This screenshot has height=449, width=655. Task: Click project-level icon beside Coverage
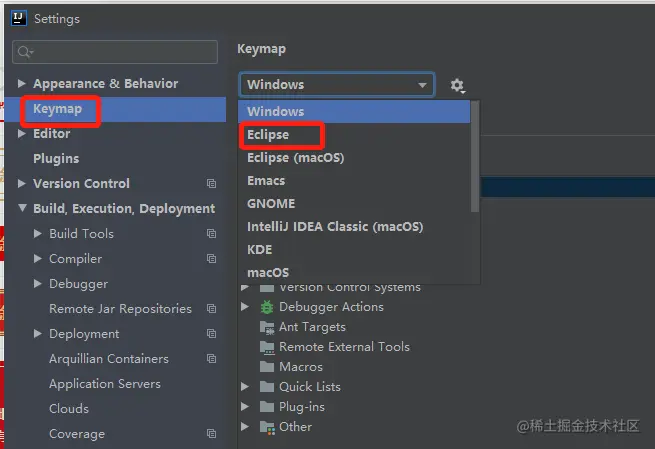coord(211,434)
